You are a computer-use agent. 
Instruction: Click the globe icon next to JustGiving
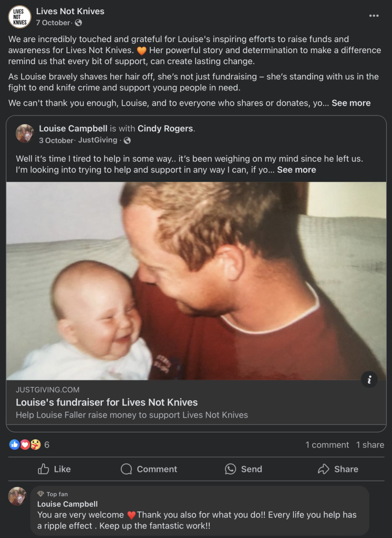[x=127, y=140]
